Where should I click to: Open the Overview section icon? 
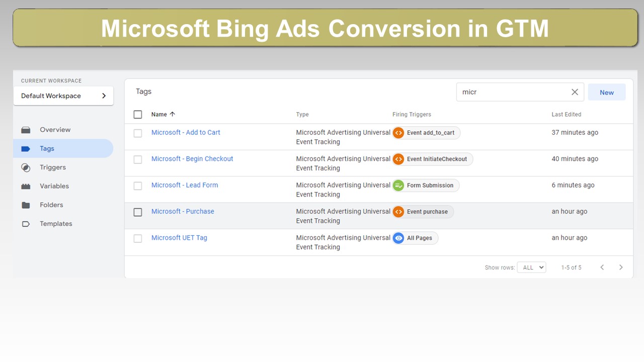[26, 130]
